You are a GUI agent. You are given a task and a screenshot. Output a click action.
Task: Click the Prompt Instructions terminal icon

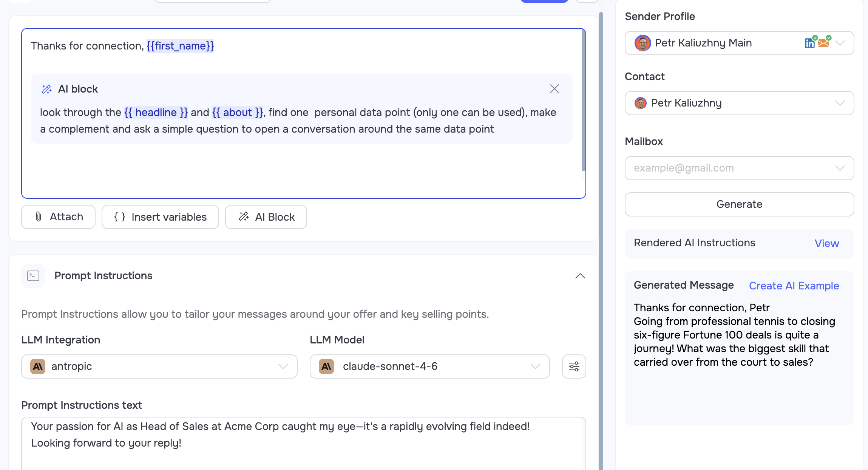click(x=33, y=276)
